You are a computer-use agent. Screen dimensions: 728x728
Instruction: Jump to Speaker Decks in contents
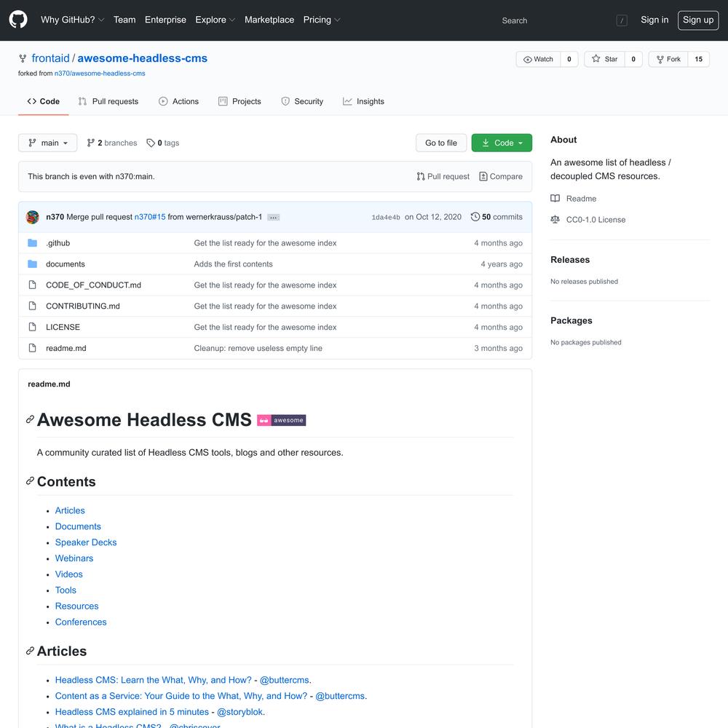[86, 542]
